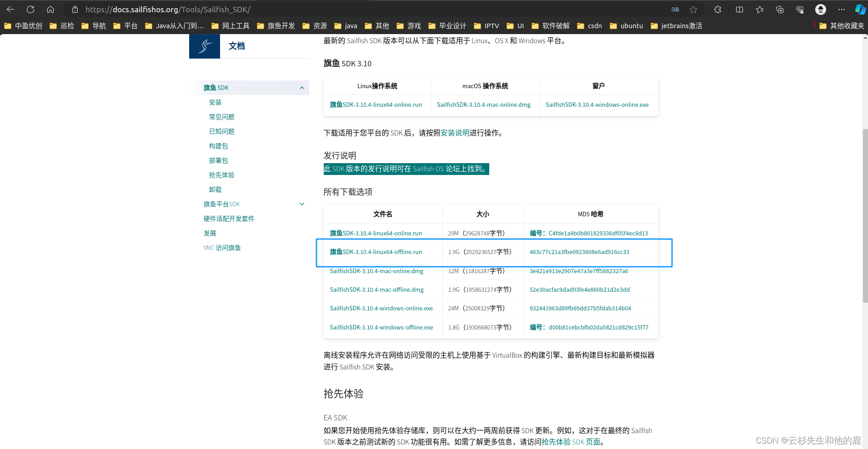Image resolution: width=868 pixels, height=449 pixels.
Task: Open 发展 in the sidebar
Action: click(x=210, y=233)
